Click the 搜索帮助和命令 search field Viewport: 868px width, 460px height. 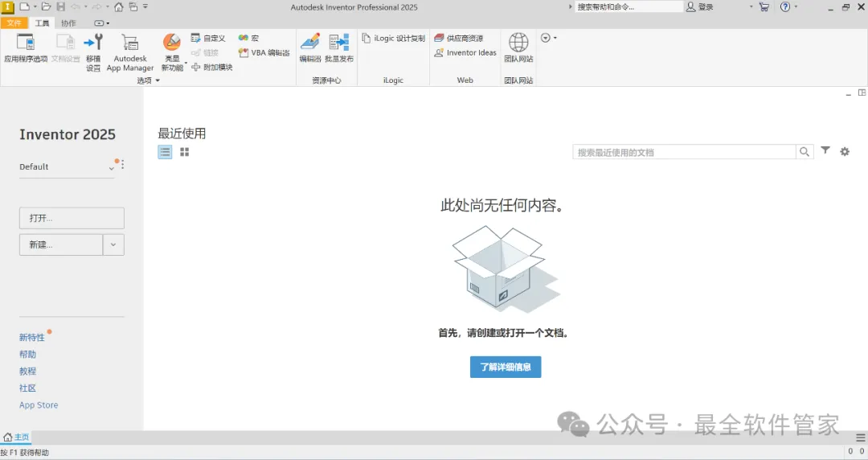point(628,6)
